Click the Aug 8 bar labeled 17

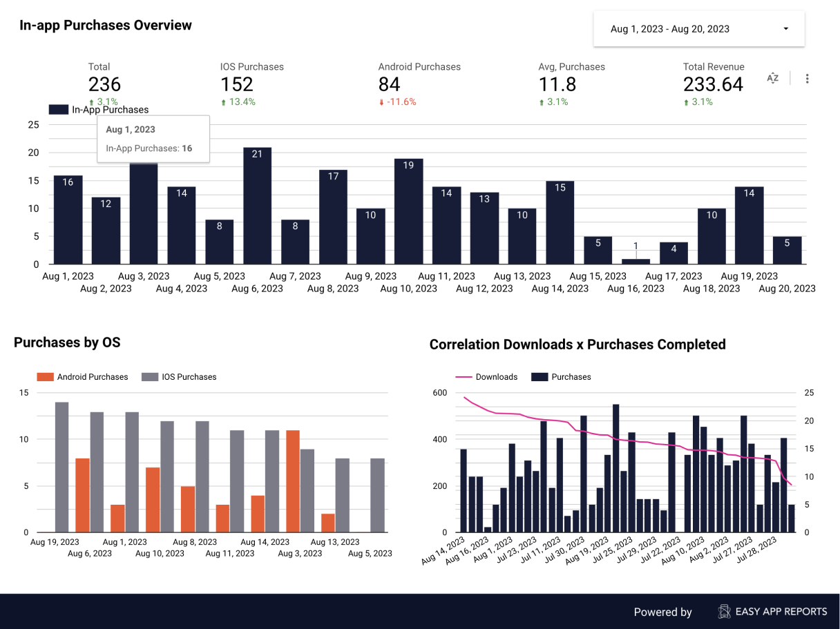tap(333, 217)
